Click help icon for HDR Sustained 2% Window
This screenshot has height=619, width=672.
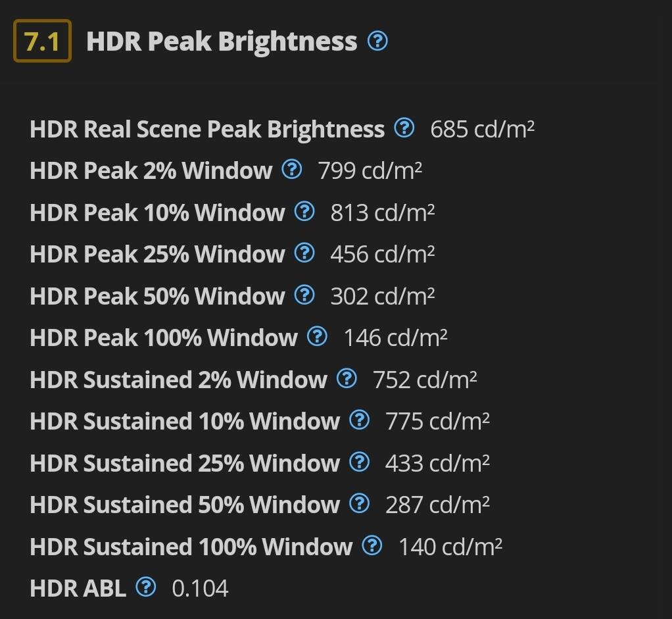(347, 378)
